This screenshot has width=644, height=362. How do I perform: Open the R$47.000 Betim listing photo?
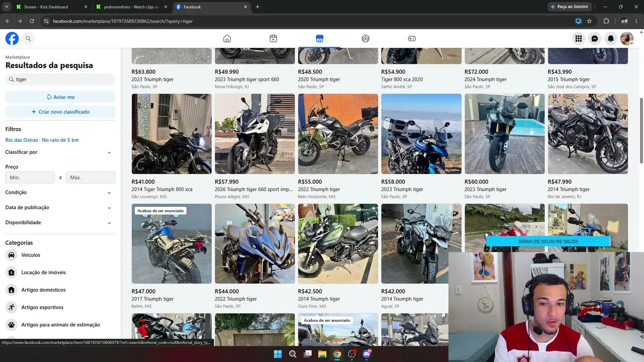pos(172,243)
